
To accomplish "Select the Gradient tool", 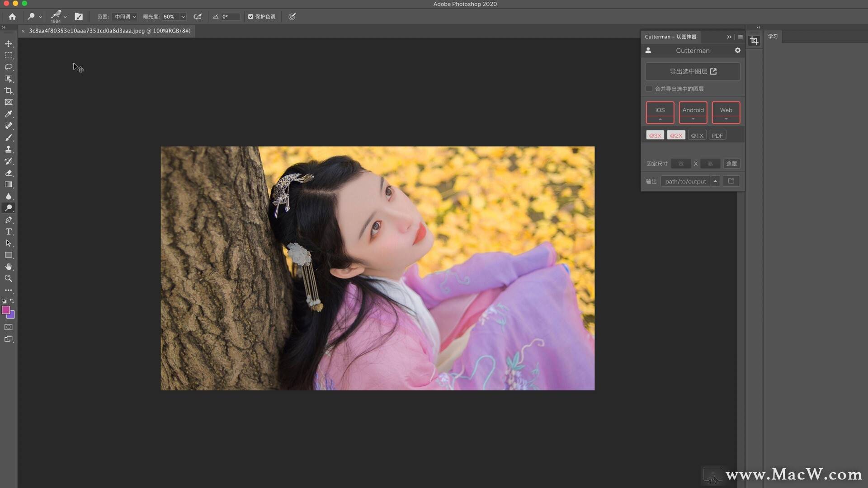I will (x=9, y=185).
